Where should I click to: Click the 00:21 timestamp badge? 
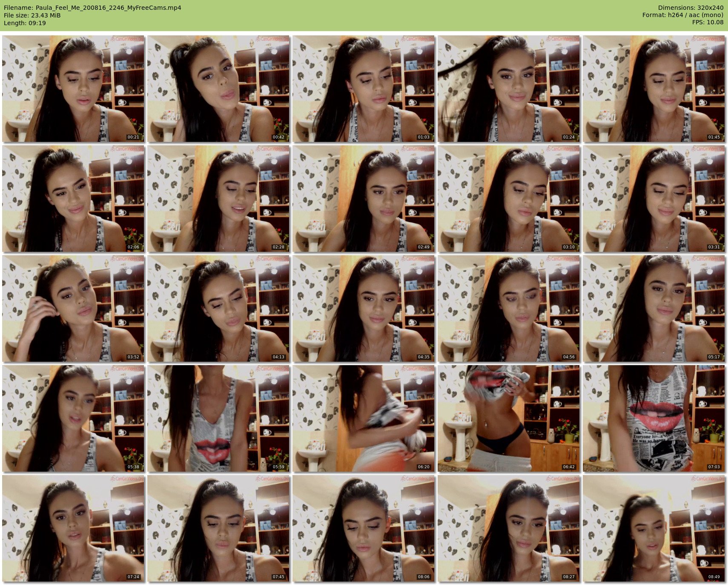click(133, 137)
